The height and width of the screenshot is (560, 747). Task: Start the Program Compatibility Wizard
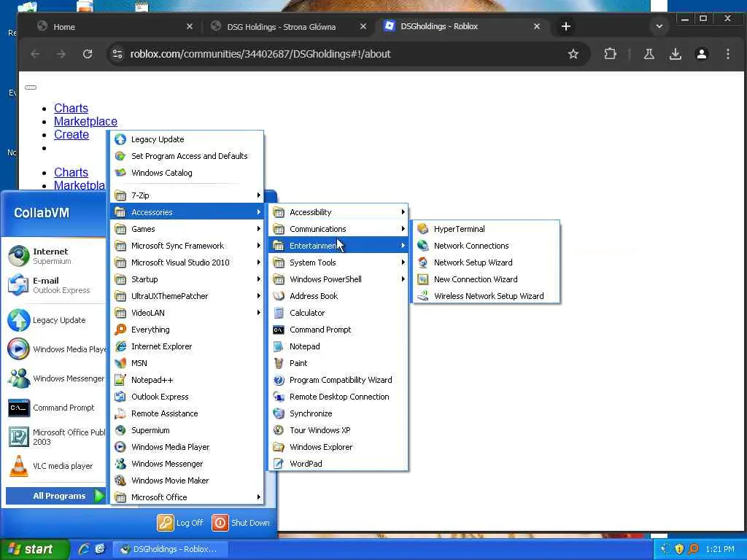[x=338, y=379]
